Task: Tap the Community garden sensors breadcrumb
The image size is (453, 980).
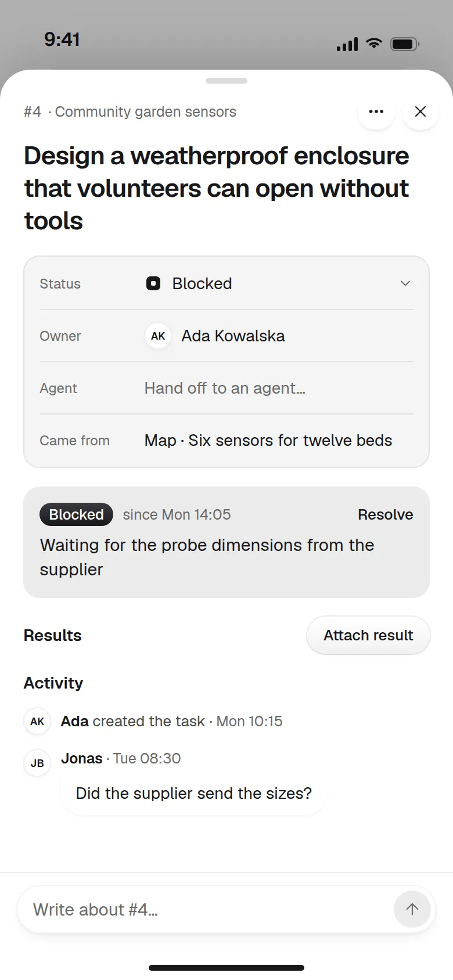Action: point(145,111)
